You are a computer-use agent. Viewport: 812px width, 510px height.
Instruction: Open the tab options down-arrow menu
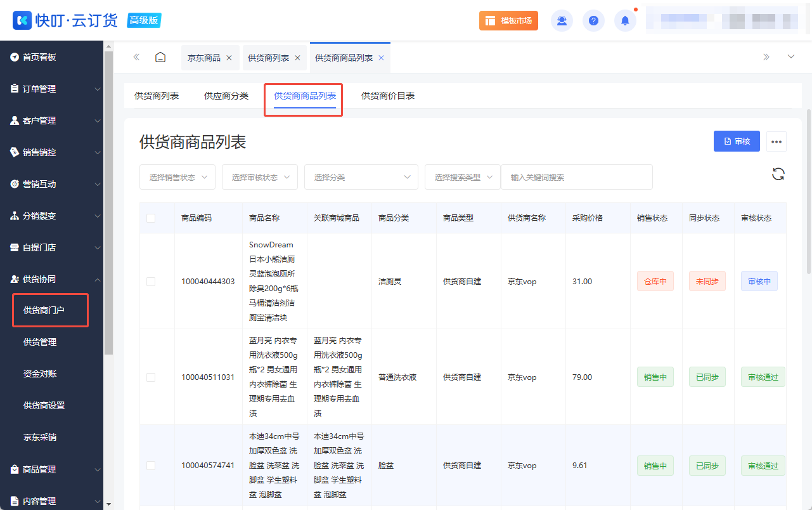point(791,57)
